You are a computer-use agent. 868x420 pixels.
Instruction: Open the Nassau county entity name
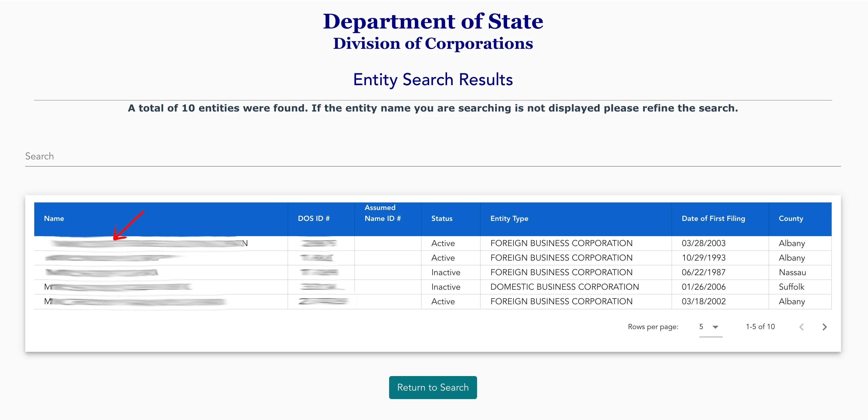101,272
